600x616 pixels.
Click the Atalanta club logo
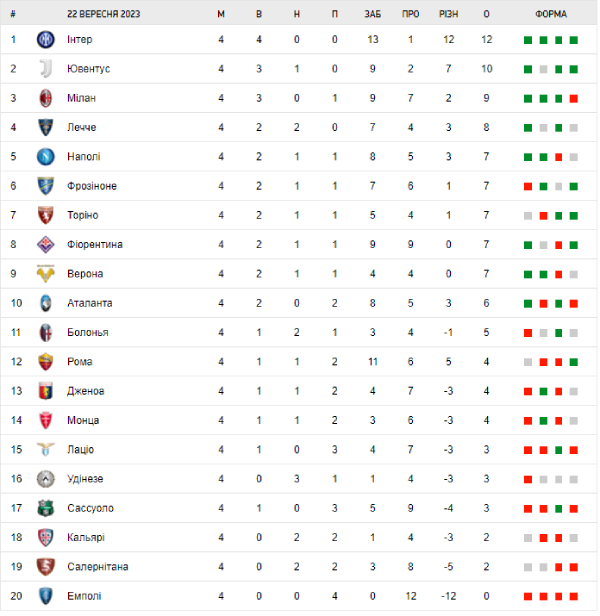[x=45, y=303]
